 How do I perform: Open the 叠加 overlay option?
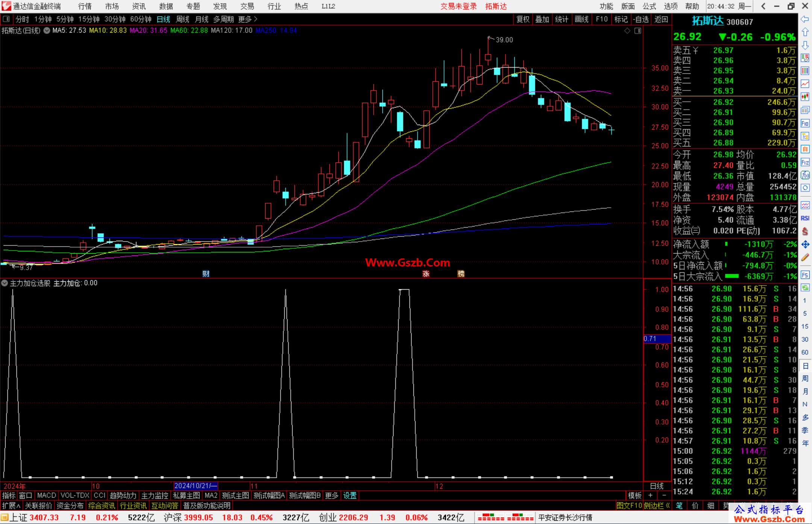pos(542,19)
